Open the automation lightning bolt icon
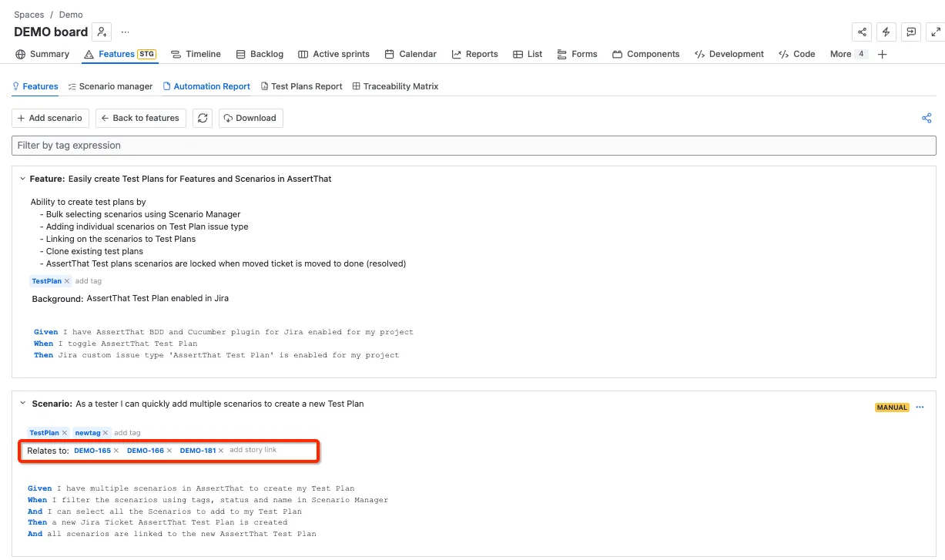This screenshot has width=945, height=560. tap(886, 32)
